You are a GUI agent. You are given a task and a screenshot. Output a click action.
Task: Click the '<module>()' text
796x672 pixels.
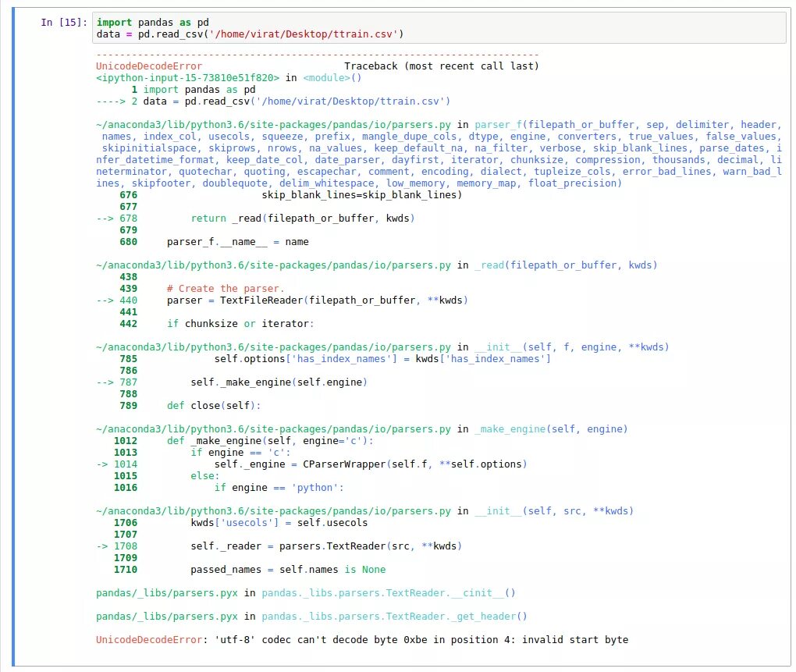click(332, 77)
